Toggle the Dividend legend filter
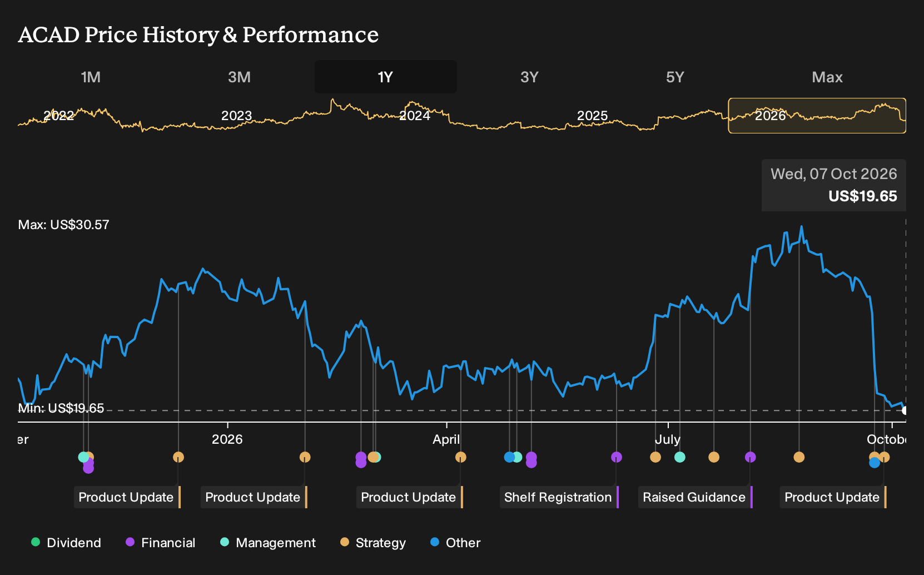924x575 pixels. (x=66, y=543)
